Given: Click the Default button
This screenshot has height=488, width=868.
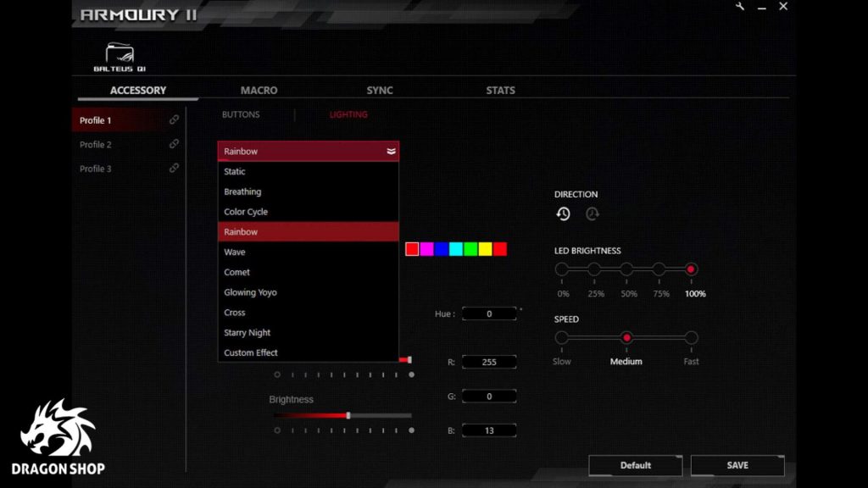Looking at the screenshot, I should (x=635, y=465).
